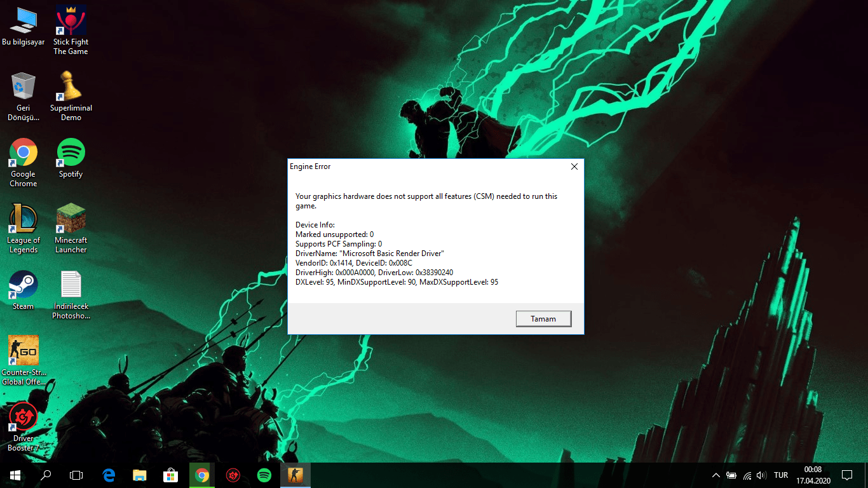Show hidden system tray icons
Image resolution: width=868 pixels, height=488 pixels.
(x=716, y=475)
